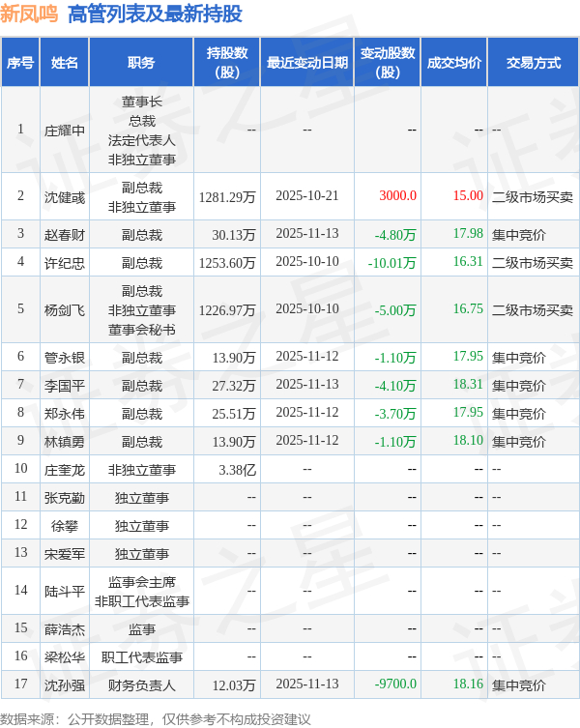
Task: Click the 高管列表及最新持股 heading
Action: 155,14
